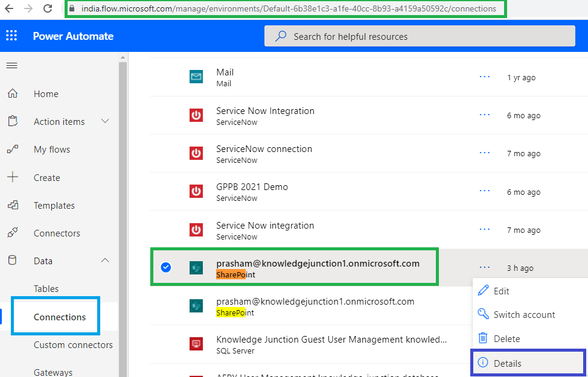Click the Data database icon
This screenshot has width=588, height=377.
point(12,261)
